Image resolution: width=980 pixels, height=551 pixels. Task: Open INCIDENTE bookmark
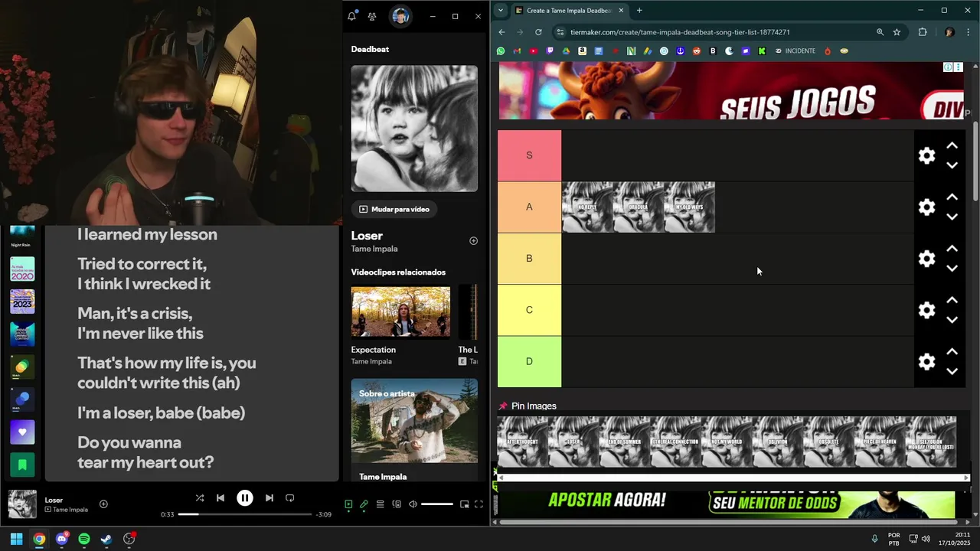coord(795,51)
